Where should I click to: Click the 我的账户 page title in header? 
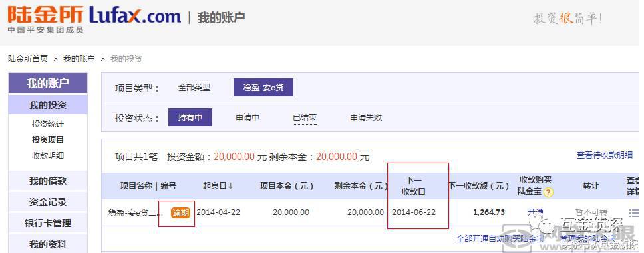pyautogui.click(x=221, y=18)
